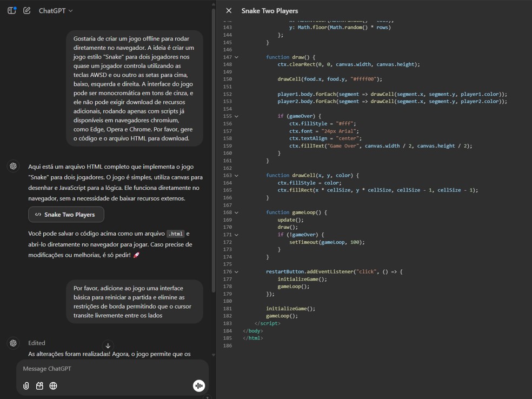Start a new chat with pencil icon
532x399 pixels.
tap(26, 10)
